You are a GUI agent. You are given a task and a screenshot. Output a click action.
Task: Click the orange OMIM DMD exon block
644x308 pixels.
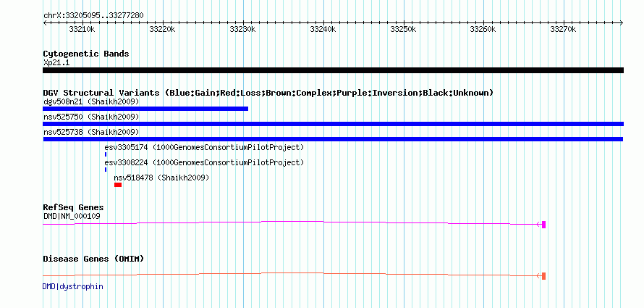tap(544, 276)
